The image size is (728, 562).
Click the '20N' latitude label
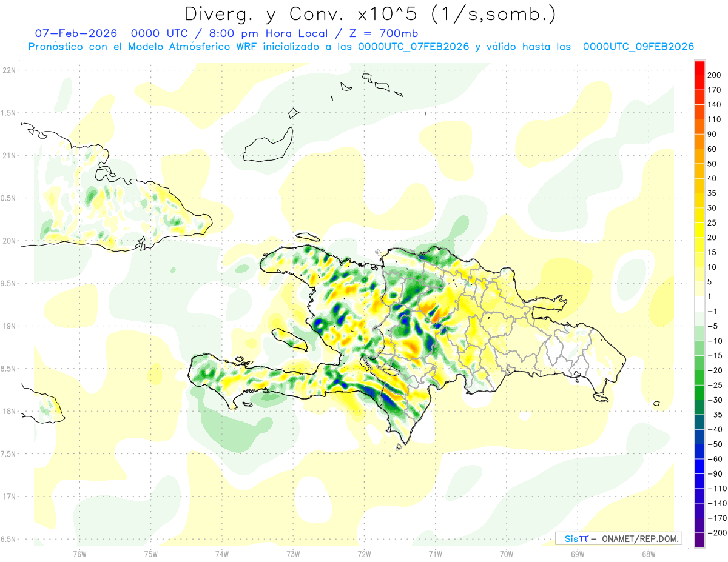click(x=9, y=241)
